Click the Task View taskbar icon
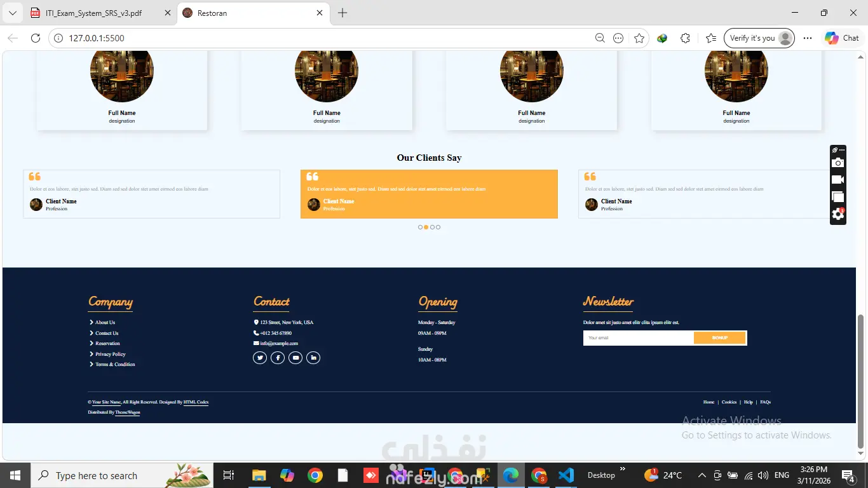The image size is (868, 488). [229, 475]
